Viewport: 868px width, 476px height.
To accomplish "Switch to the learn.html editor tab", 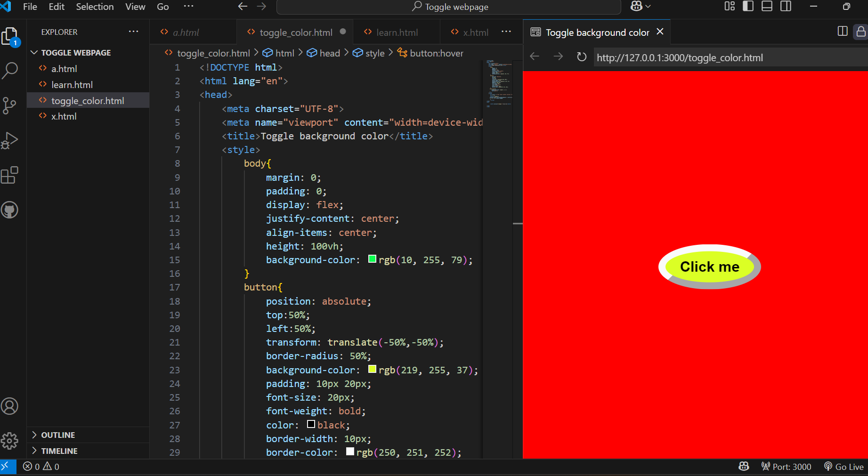I will [397, 32].
